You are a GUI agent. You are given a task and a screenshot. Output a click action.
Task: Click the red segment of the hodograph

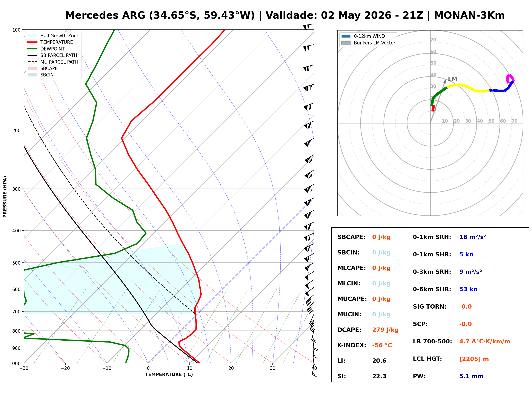(x=433, y=108)
